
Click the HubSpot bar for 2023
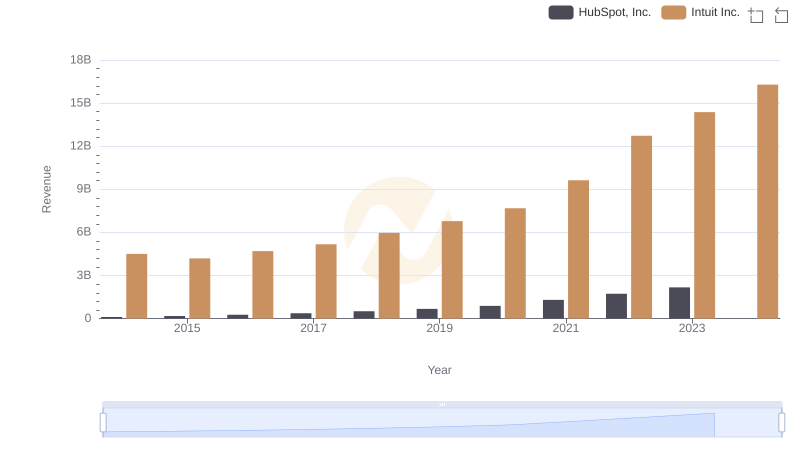679,303
